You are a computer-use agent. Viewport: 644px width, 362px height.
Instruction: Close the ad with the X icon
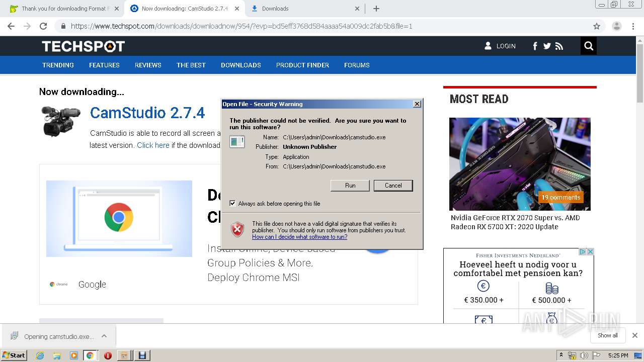590,251
